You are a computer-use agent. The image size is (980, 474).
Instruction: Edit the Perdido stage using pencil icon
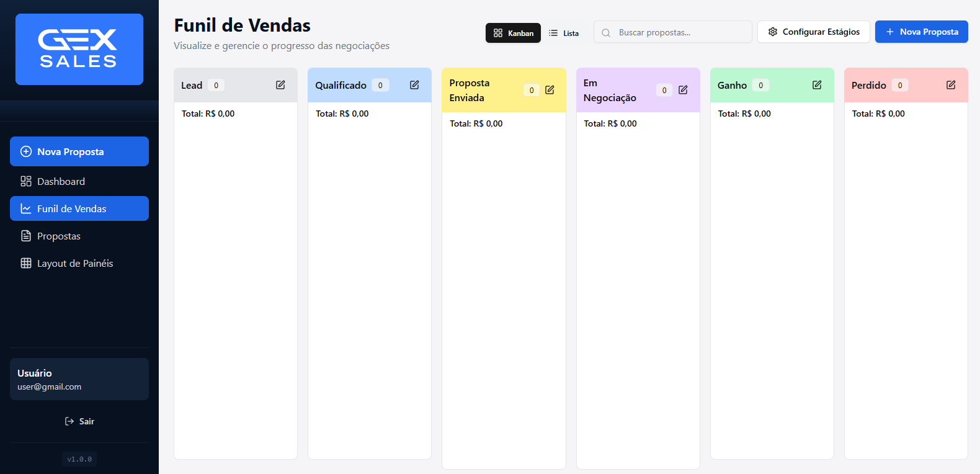[x=951, y=85]
